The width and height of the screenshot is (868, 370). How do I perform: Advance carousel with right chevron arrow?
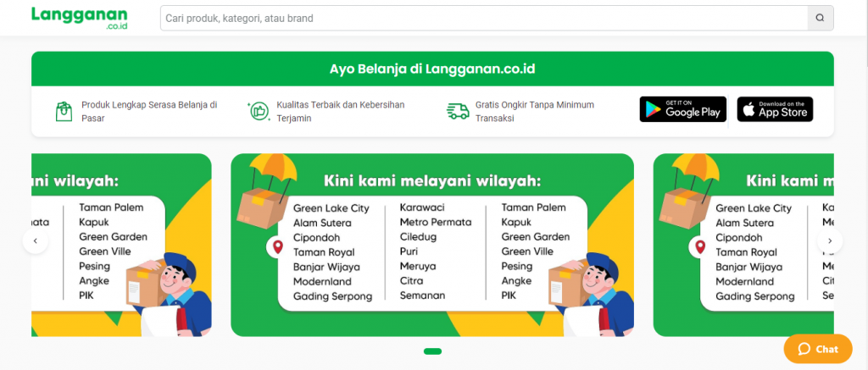tap(830, 240)
